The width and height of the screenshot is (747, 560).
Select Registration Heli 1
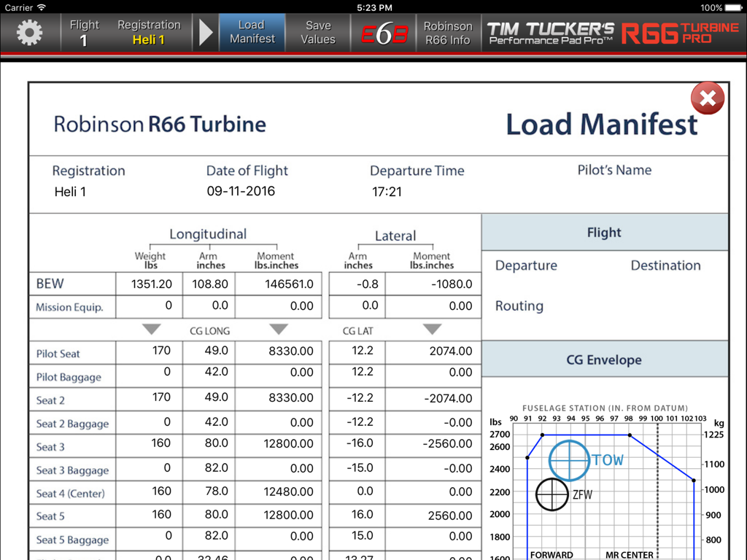(x=149, y=32)
